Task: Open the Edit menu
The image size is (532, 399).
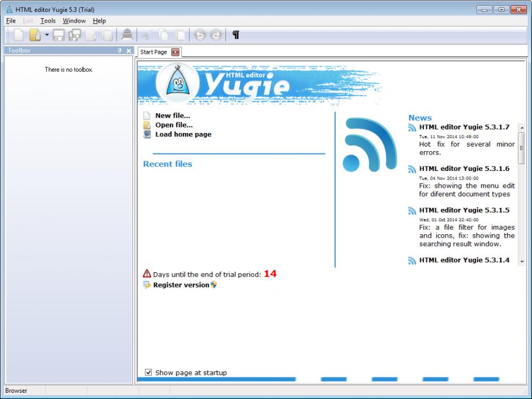Action: coord(28,21)
